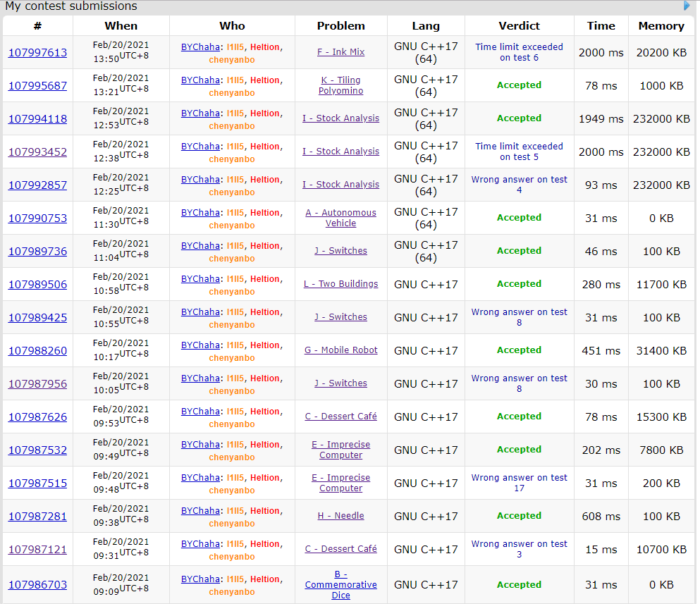
Task: Click the Problem column header
Action: click(x=341, y=26)
